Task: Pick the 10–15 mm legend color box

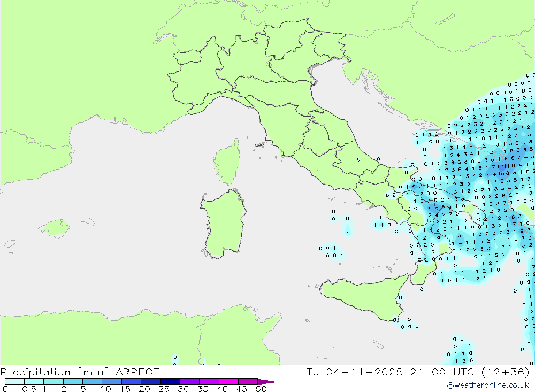Action: click(112, 381)
